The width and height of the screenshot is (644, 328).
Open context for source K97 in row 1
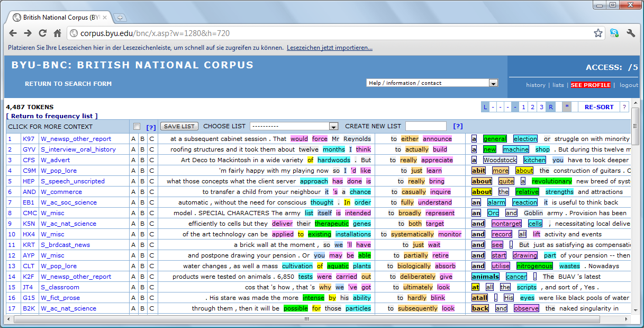pyautogui.click(x=29, y=139)
